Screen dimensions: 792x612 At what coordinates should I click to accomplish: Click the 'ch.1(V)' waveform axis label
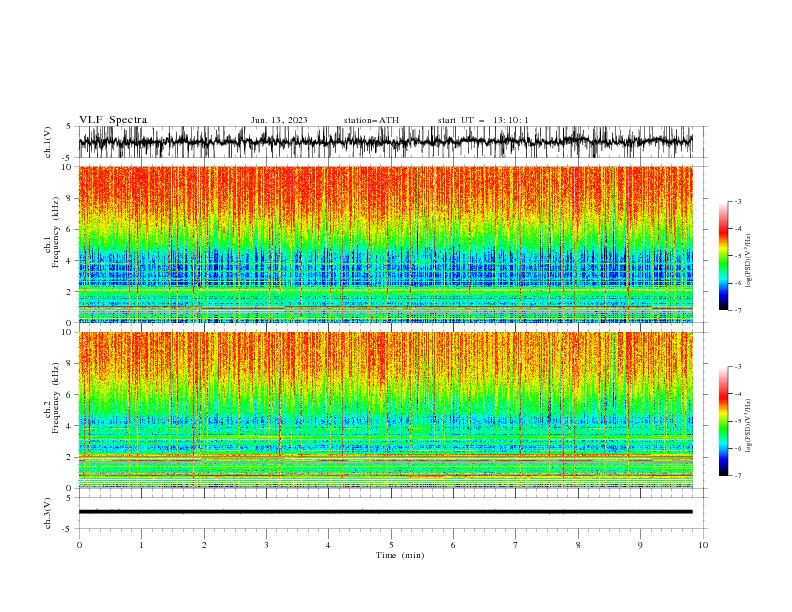[x=48, y=142]
